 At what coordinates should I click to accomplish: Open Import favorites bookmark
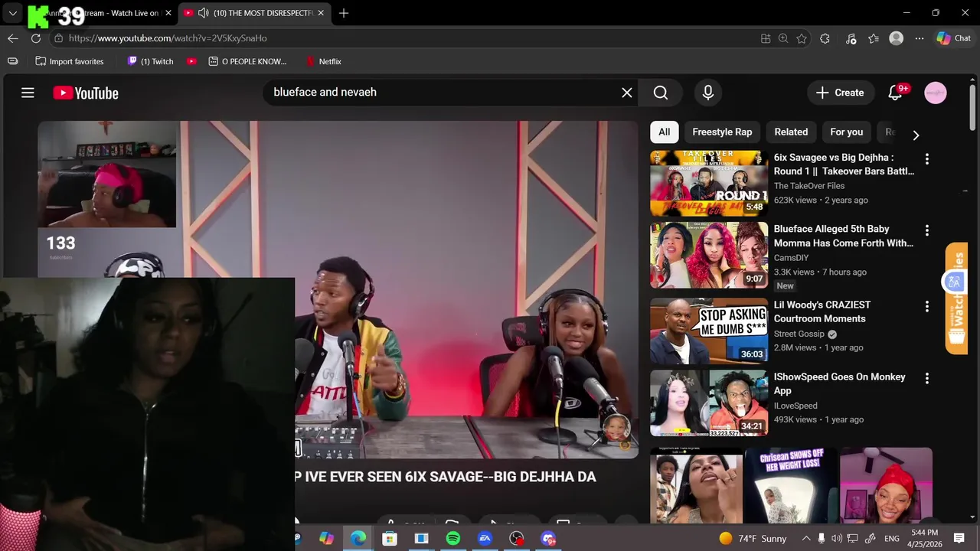coord(70,61)
